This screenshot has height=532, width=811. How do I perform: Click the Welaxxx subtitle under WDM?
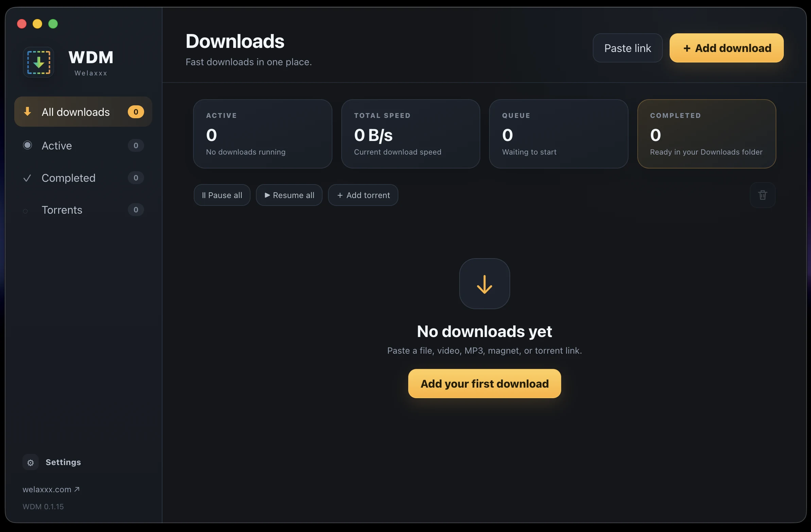[x=91, y=73]
